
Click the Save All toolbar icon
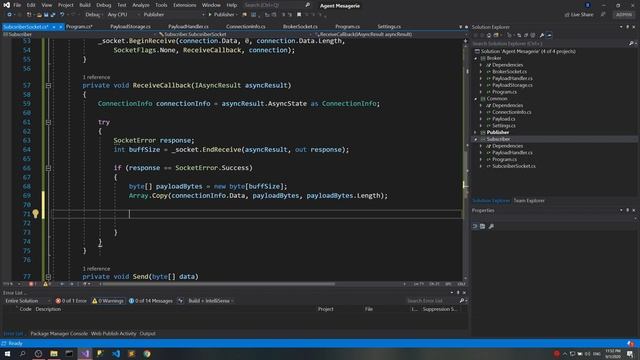pyautogui.click(x=53, y=15)
